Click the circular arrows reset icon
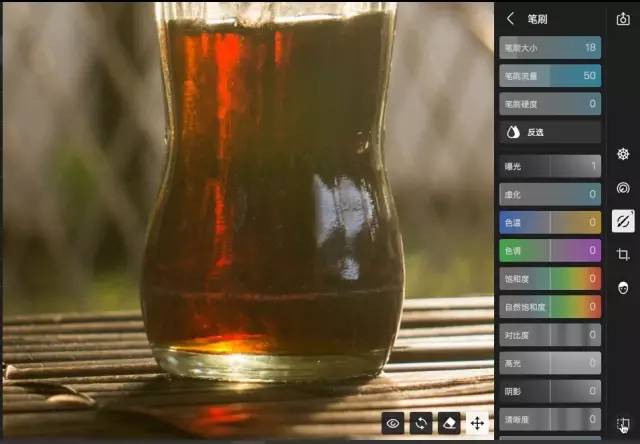Screen dimensions: 640x444 [421, 423]
